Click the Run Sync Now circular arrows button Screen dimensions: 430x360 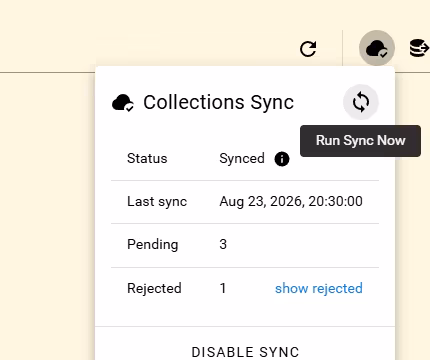click(361, 102)
